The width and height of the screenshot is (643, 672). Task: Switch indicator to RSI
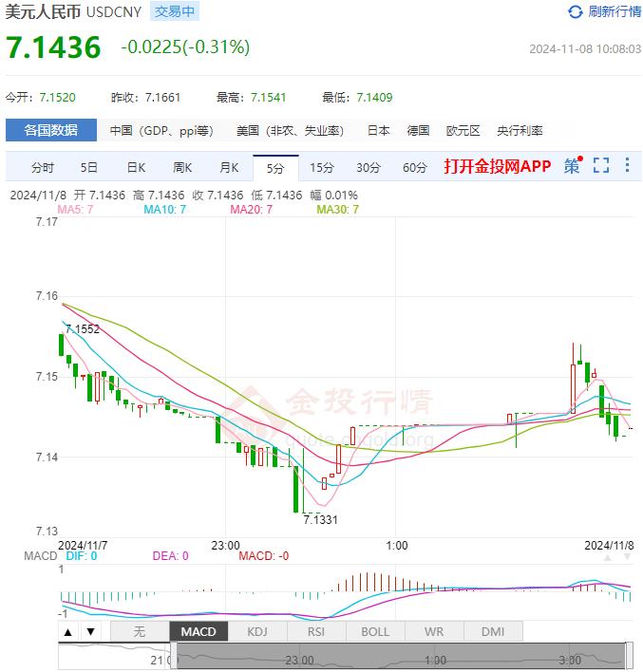pyautogui.click(x=316, y=631)
